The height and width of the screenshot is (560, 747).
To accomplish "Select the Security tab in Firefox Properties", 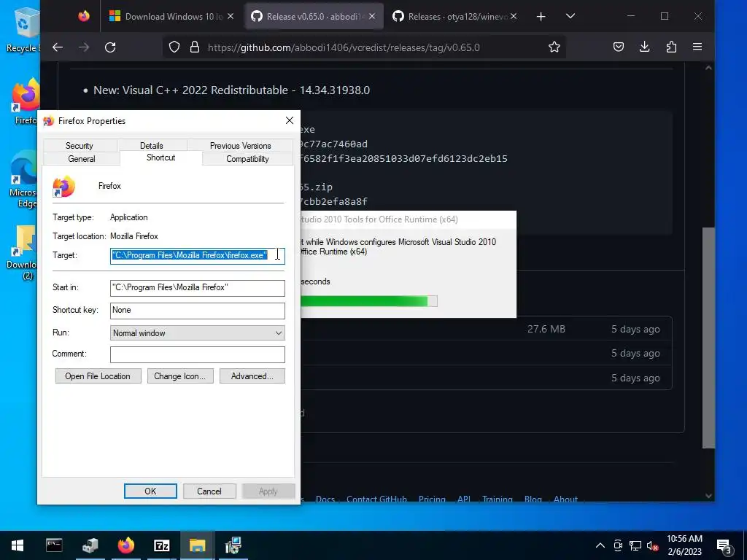I will (79, 146).
